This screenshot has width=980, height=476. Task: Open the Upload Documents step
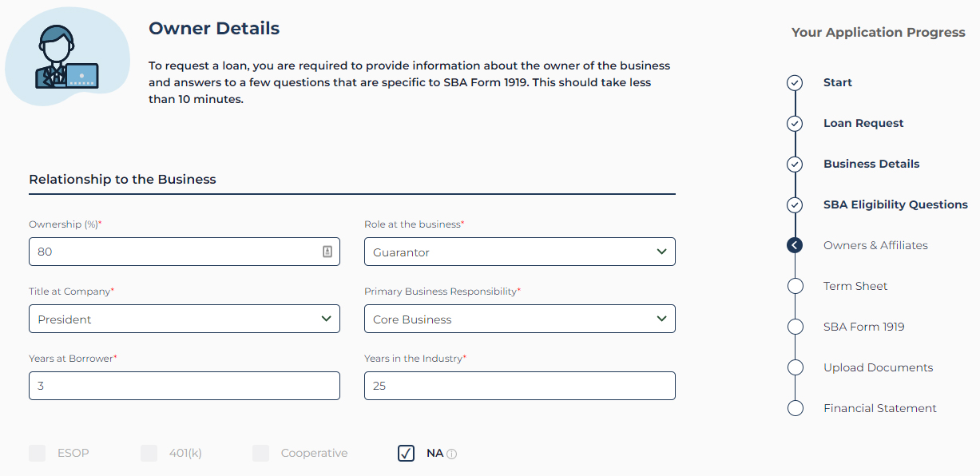(x=879, y=367)
